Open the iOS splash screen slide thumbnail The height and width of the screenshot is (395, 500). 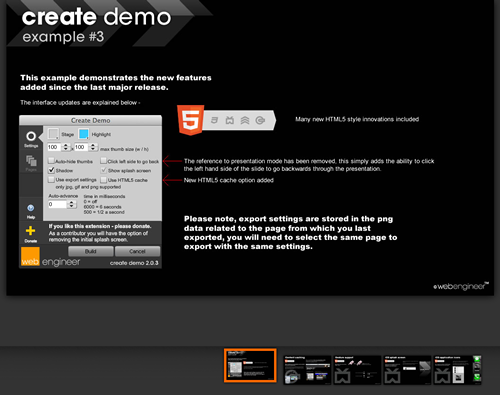pos(407,370)
